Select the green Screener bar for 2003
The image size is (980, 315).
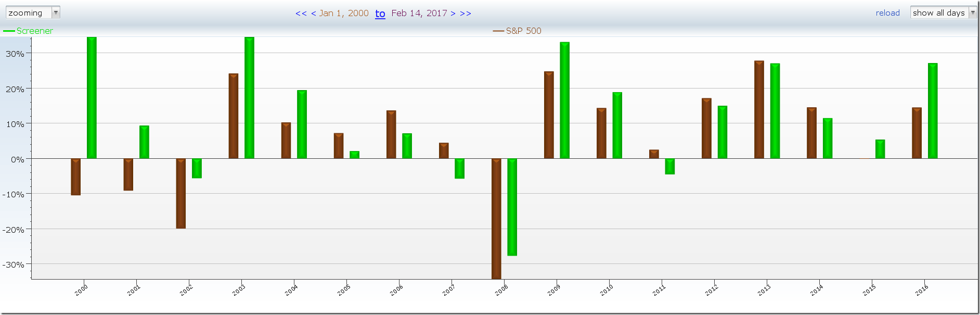coord(250,98)
